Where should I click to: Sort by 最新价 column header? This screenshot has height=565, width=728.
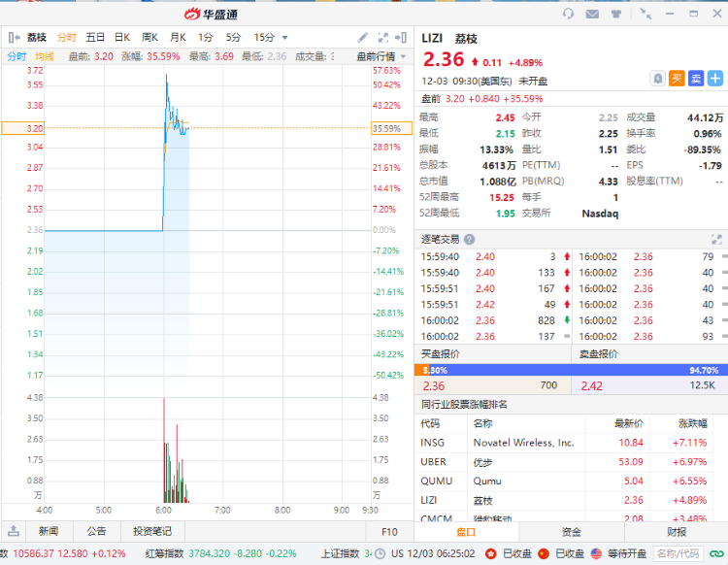629,423
